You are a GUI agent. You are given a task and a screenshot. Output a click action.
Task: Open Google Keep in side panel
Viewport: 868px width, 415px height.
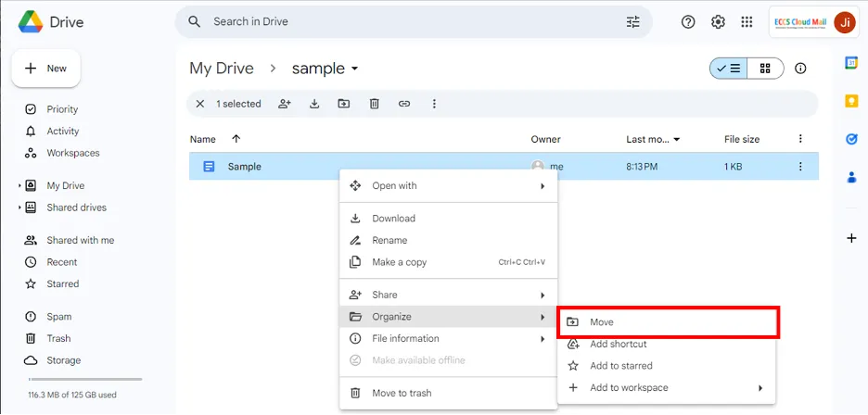[x=851, y=101]
